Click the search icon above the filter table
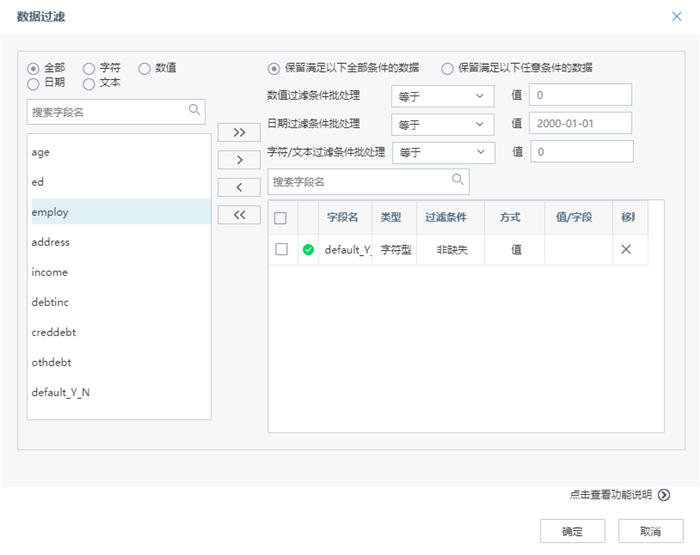The width and height of the screenshot is (700, 555). tap(458, 180)
